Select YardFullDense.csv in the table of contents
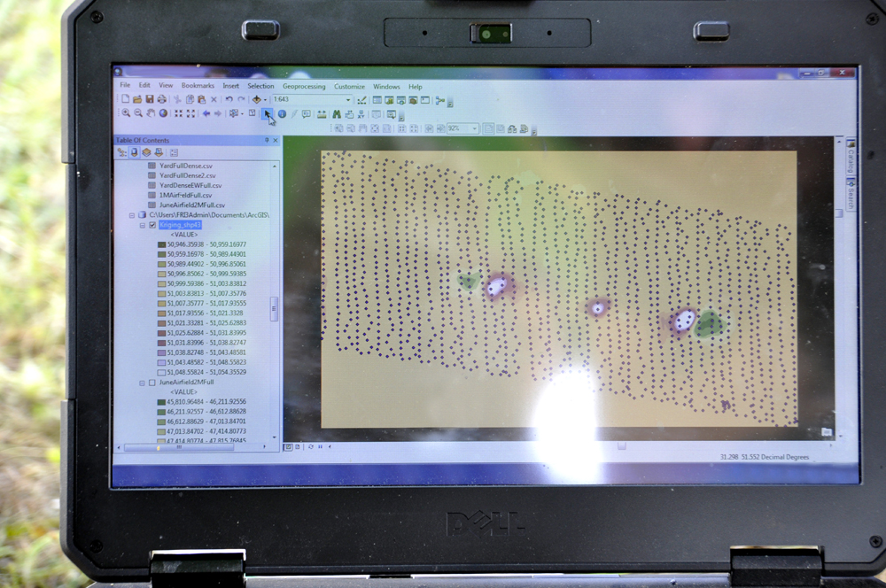 pos(187,166)
